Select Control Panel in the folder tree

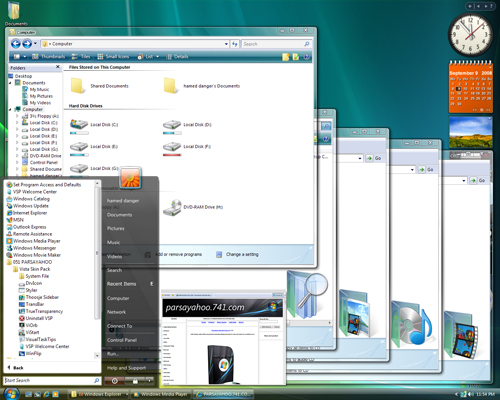click(x=40, y=162)
